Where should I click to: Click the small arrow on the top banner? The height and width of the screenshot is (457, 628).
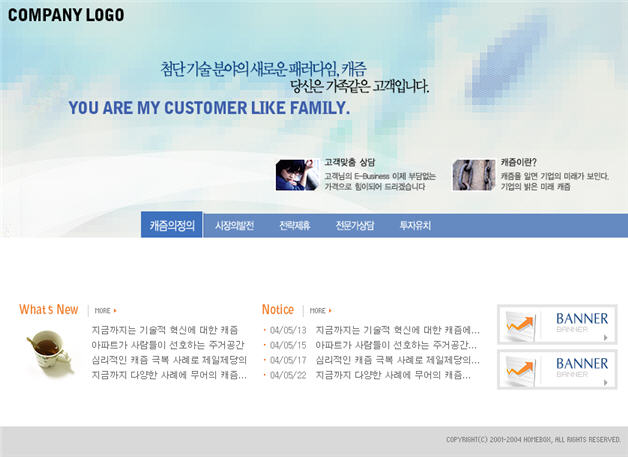click(x=605, y=338)
